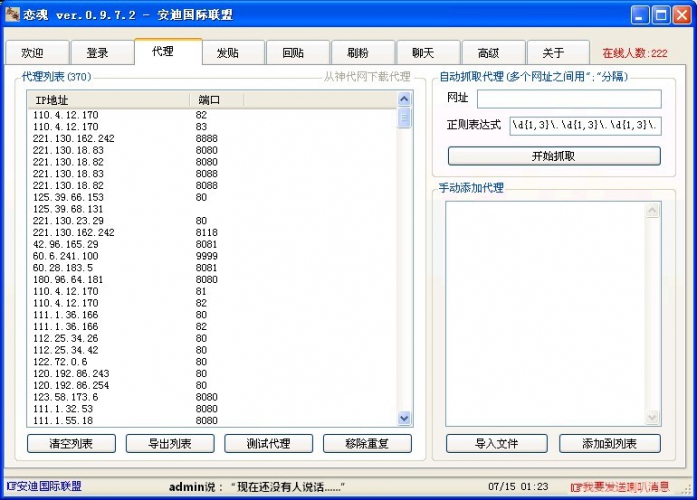Select row 122.72.0.6
Image resolution: width=697 pixels, height=500 pixels.
[212, 362]
